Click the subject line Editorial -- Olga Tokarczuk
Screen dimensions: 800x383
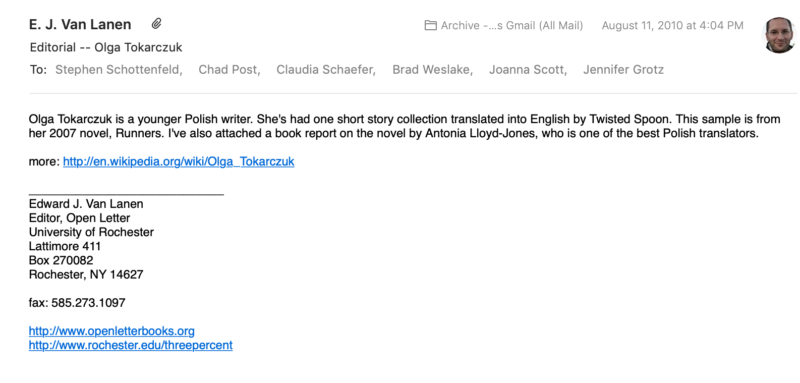click(106, 48)
